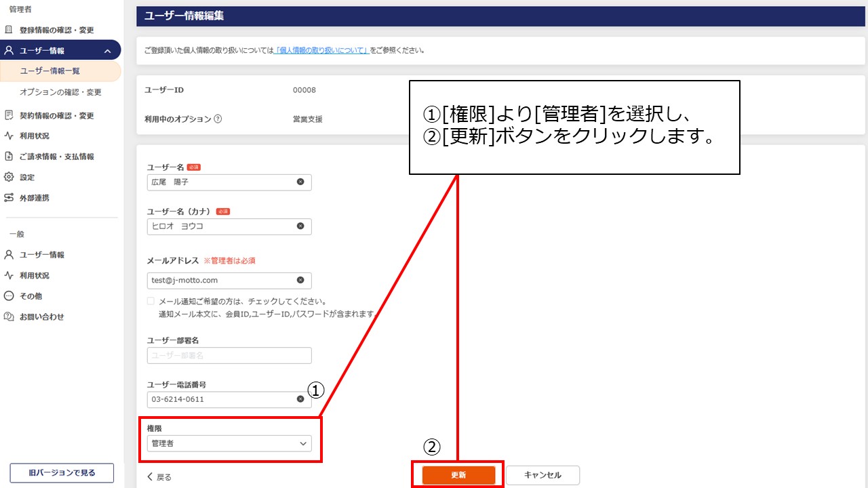Viewport: 868px width, 488px height.
Task: Open 登録情報の確認・変更 menu
Action: [57, 30]
